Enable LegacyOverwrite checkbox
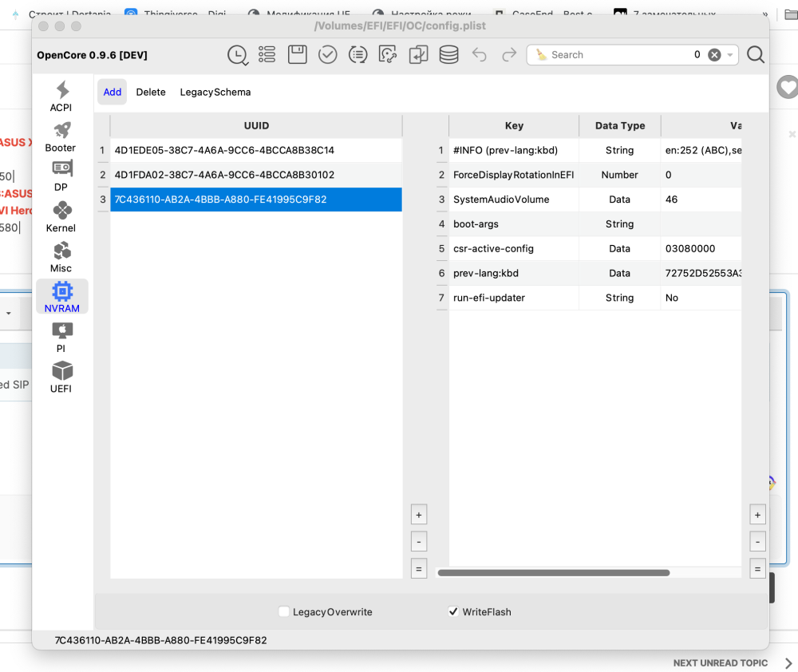This screenshot has width=798, height=672. click(x=284, y=611)
